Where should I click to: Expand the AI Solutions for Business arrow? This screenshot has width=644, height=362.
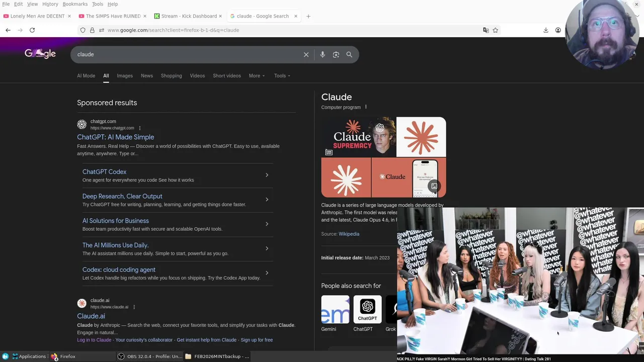pos(267,224)
